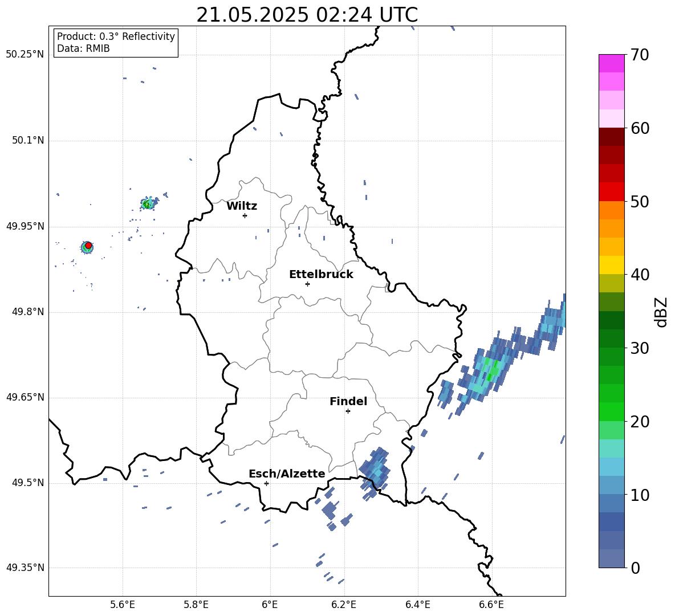
Task: Click the Ettelbruck city label
Action: coord(321,275)
